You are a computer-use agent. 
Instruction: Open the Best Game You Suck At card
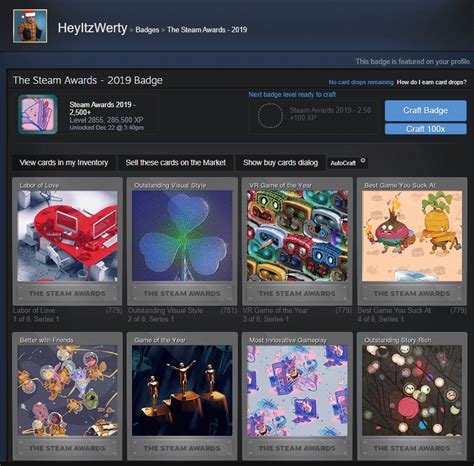[412, 241]
